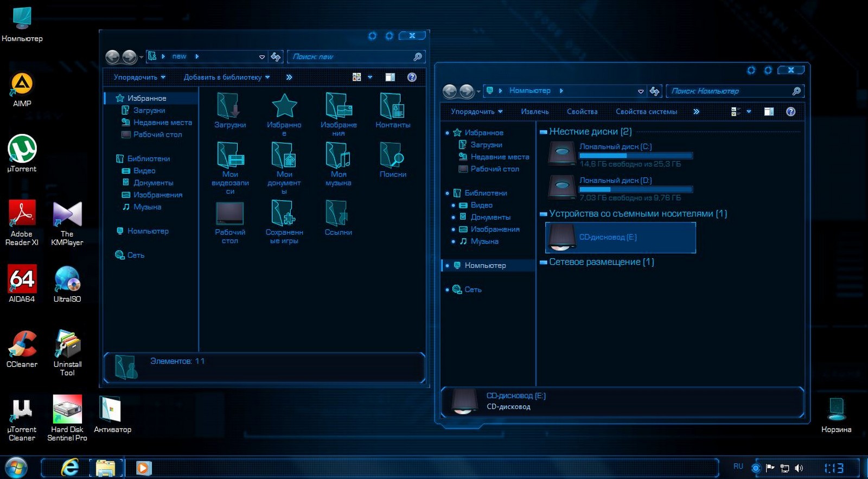Launch µTorrent from the desktop

[22, 154]
